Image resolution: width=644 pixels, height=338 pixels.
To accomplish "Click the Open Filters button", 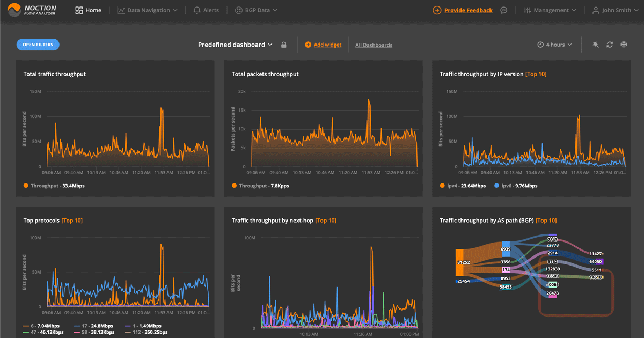I will pyautogui.click(x=38, y=45).
